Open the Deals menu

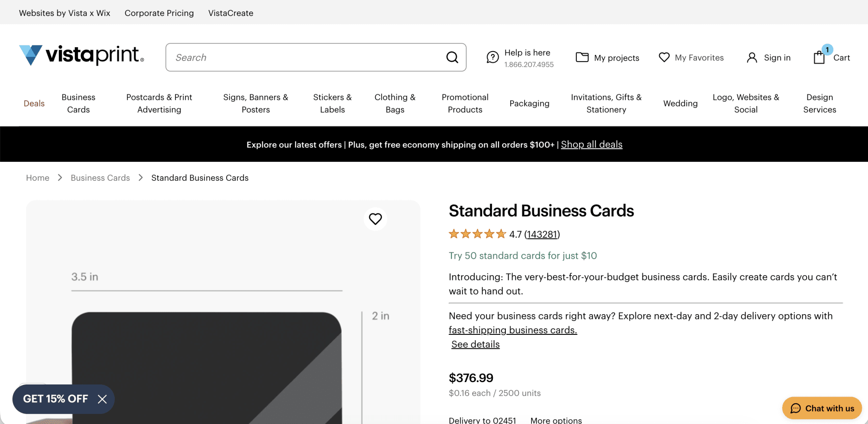pos(34,104)
